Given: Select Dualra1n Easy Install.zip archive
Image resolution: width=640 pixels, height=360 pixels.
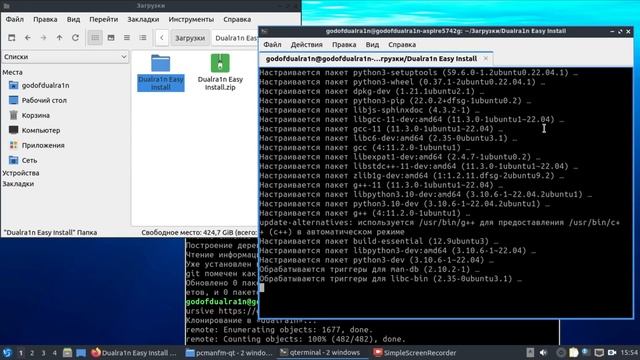Looking at the screenshot, I should pyautogui.click(x=220, y=72).
